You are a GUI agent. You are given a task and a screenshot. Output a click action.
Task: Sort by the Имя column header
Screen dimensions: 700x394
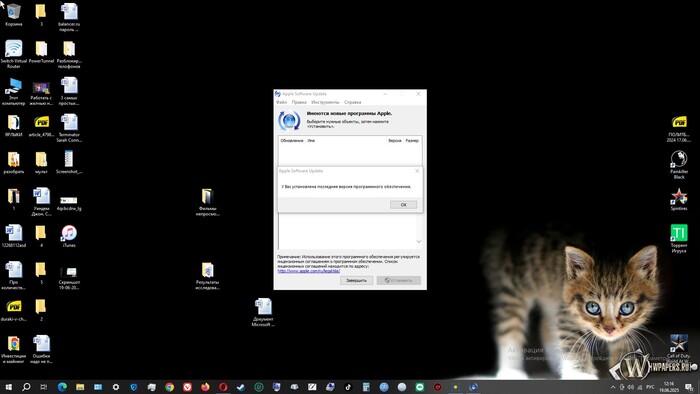click(311, 141)
